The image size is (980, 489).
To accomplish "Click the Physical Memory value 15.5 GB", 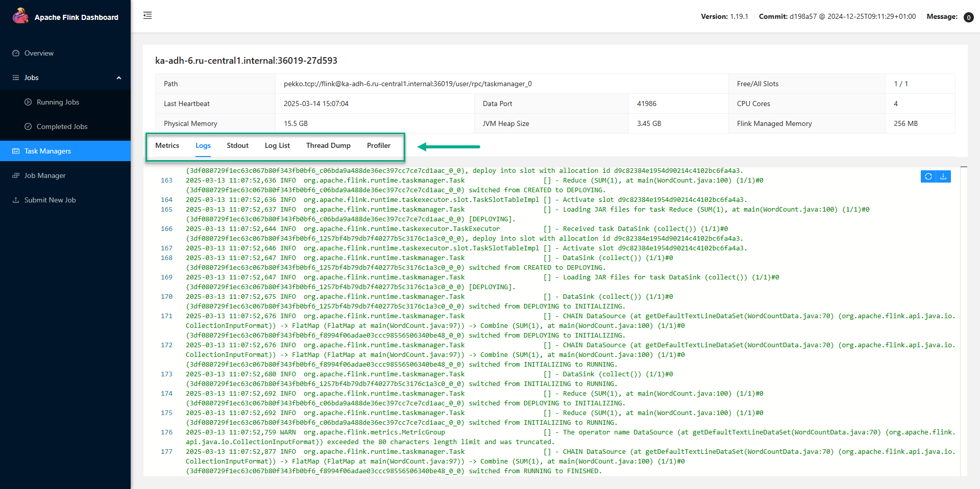I will [x=296, y=123].
